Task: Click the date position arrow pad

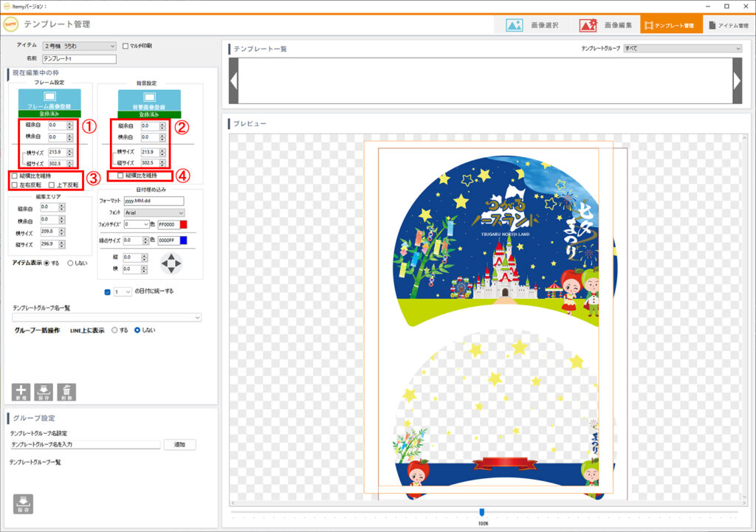Action: [x=171, y=262]
